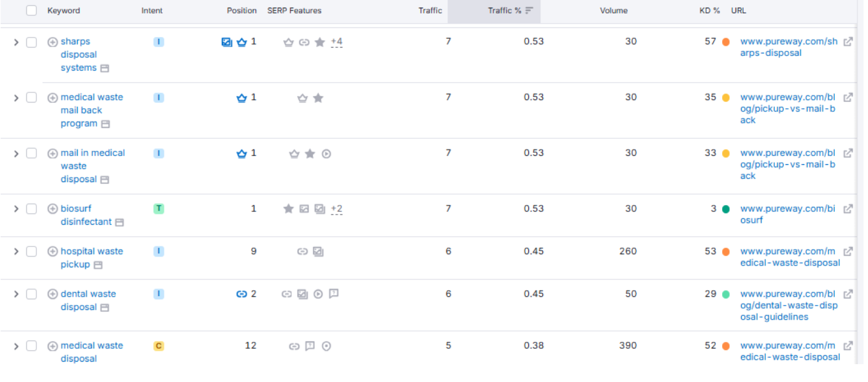Show +4 more SERP features for sharps disposal
The height and width of the screenshot is (382, 868).
(336, 42)
